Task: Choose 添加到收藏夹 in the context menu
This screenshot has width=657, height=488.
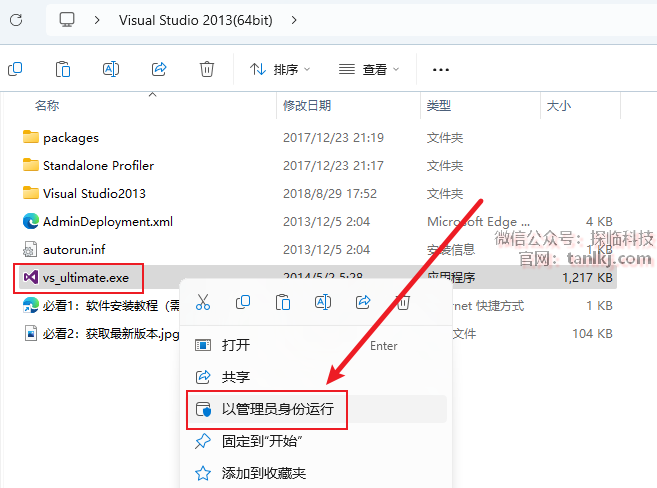Action: point(316,473)
